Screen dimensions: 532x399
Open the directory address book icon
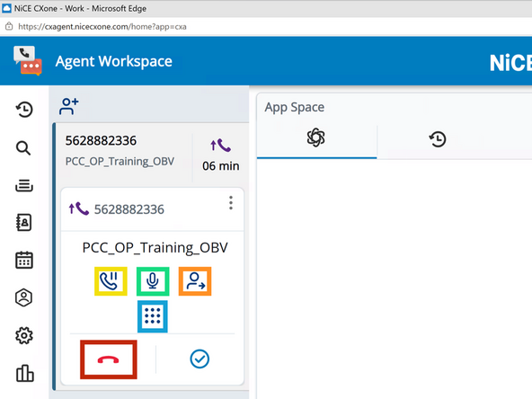(x=24, y=223)
